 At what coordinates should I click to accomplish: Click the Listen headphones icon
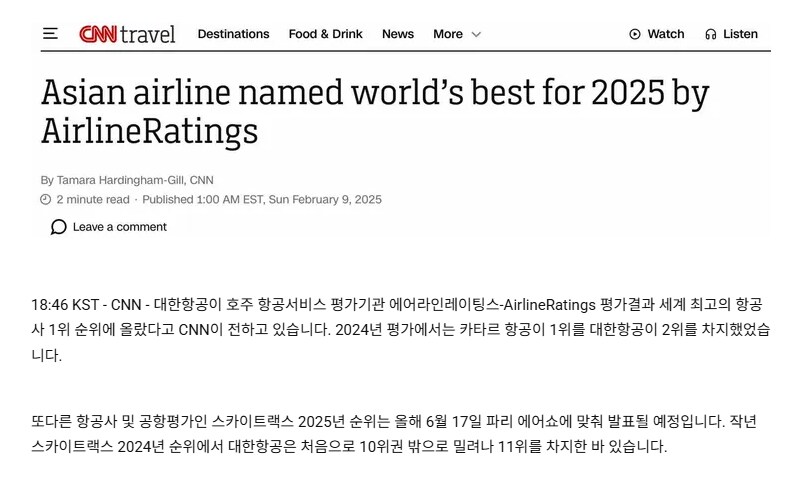(710, 34)
